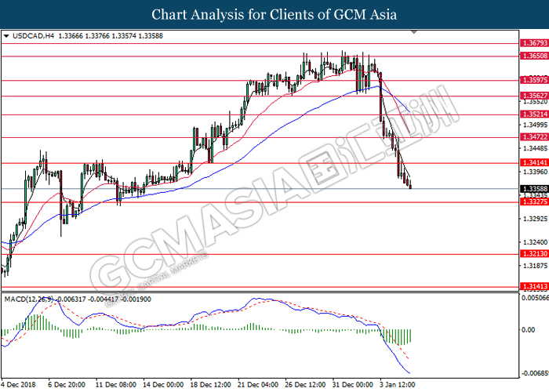Select the 1.36508 resistance level label
Image resolution: width=549 pixels, height=392 pixels.
click(534, 56)
